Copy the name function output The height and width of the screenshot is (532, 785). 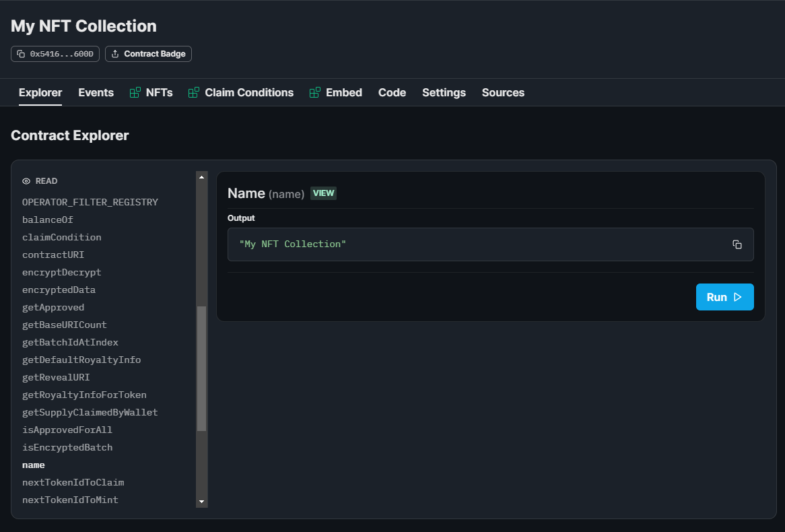coord(737,244)
